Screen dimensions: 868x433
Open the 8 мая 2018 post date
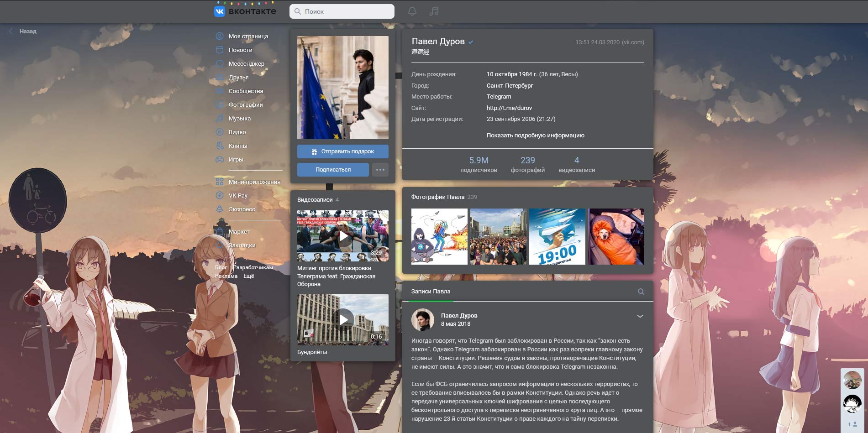pyautogui.click(x=456, y=324)
